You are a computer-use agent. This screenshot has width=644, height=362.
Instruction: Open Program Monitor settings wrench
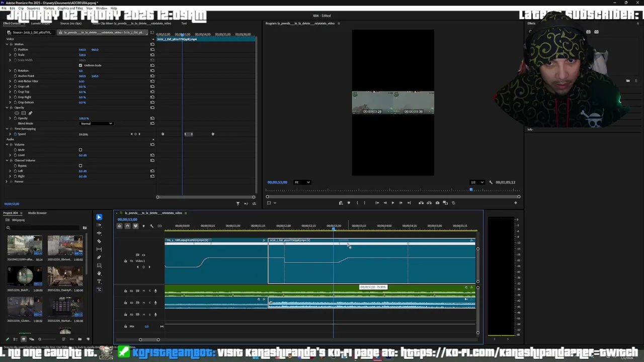pyautogui.click(x=491, y=182)
